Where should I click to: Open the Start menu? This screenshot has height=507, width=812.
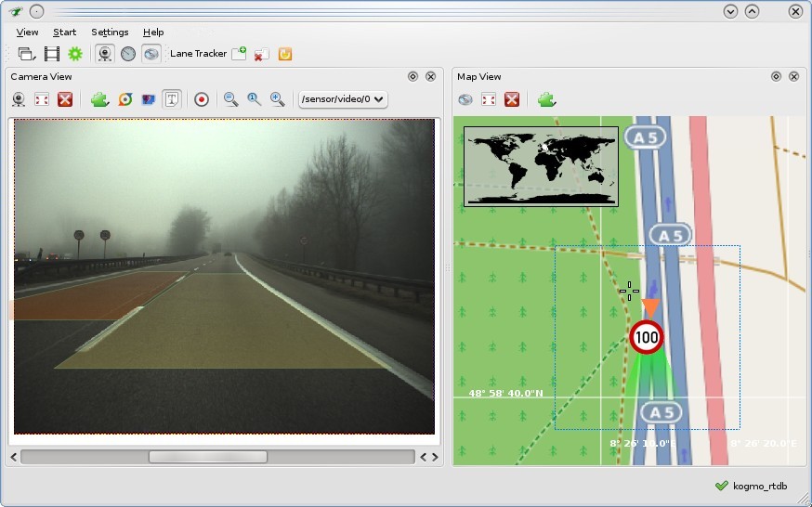click(64, 32)
